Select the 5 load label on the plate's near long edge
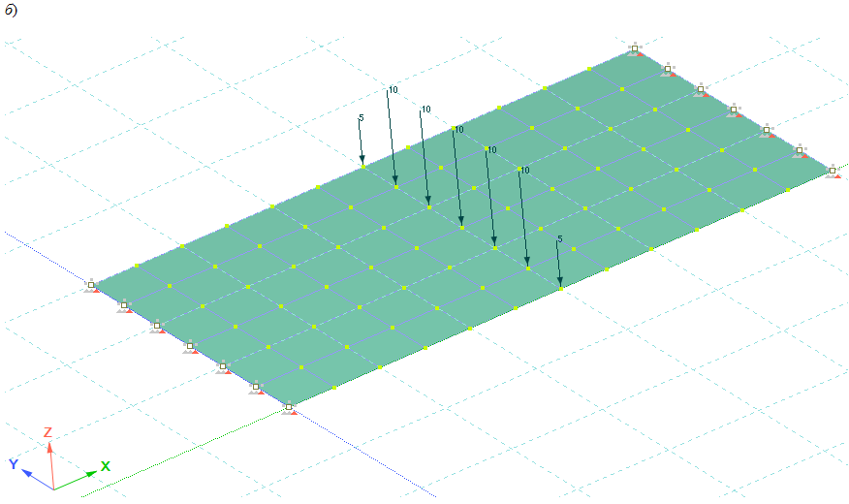Screen dimensions: 849x504 point(560,238)
